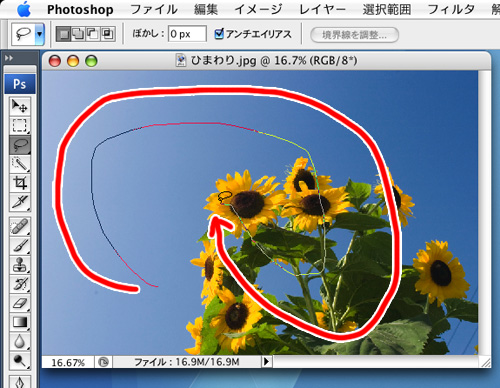The image size is (500, 388).
Task: Open the フィルタ menu
Action: pyautogui.click(x=451, y=9)
